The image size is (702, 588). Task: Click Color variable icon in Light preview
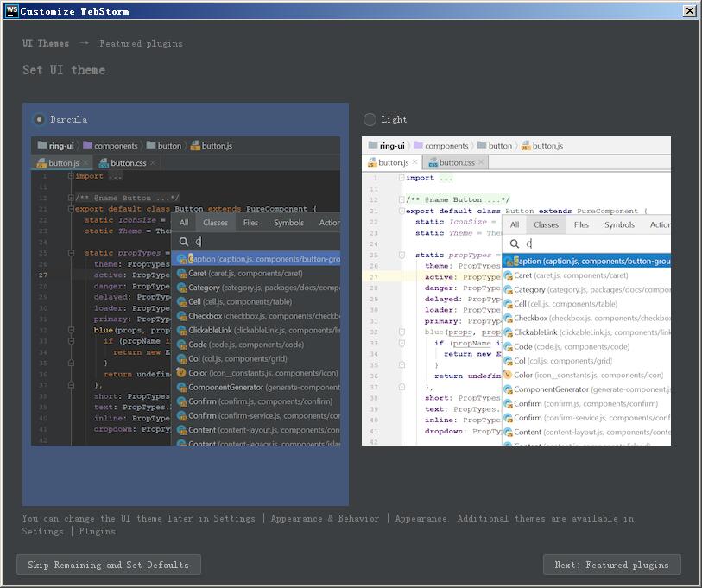[x=508, y=375]
